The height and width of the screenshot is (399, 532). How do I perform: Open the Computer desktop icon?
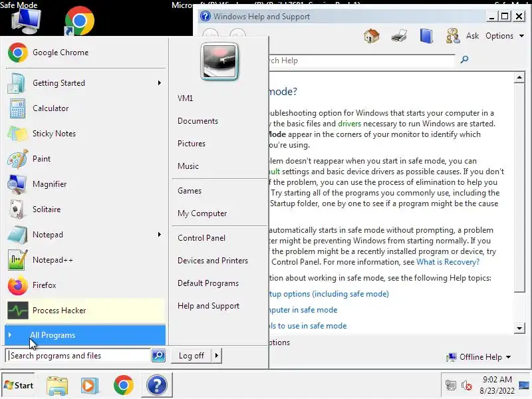[x=26, y=21]
